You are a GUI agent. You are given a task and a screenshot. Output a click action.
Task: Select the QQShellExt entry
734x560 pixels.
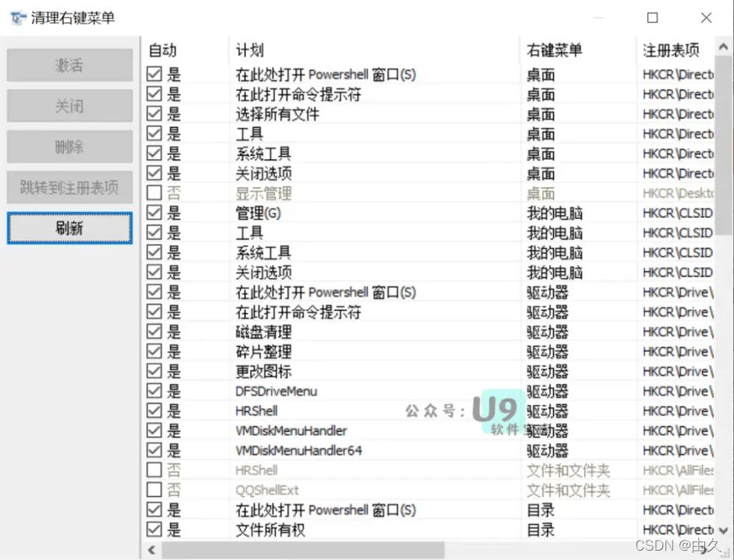pyautogui.click(x=266, y=490)
